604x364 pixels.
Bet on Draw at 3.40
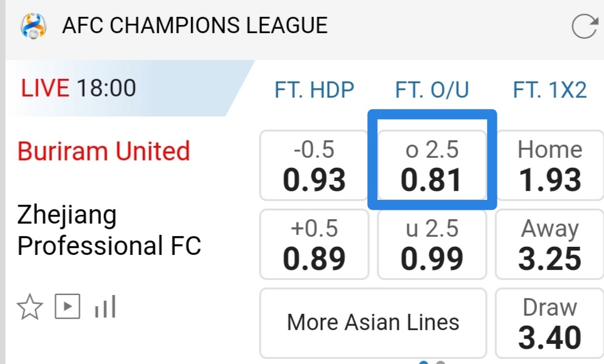549,323
